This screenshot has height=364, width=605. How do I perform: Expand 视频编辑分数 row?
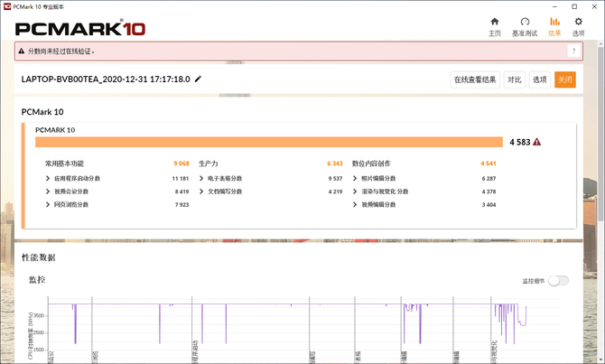(355, 205)
